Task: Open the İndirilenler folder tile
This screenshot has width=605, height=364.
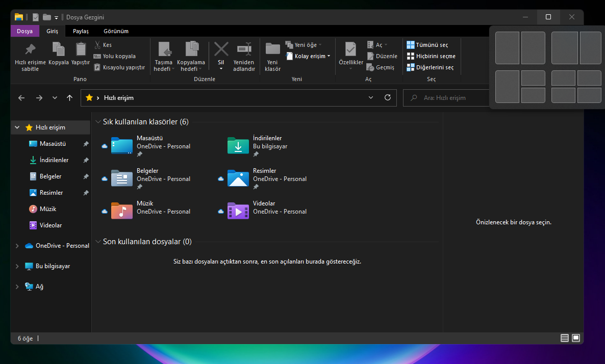Action: coord(258,146)
